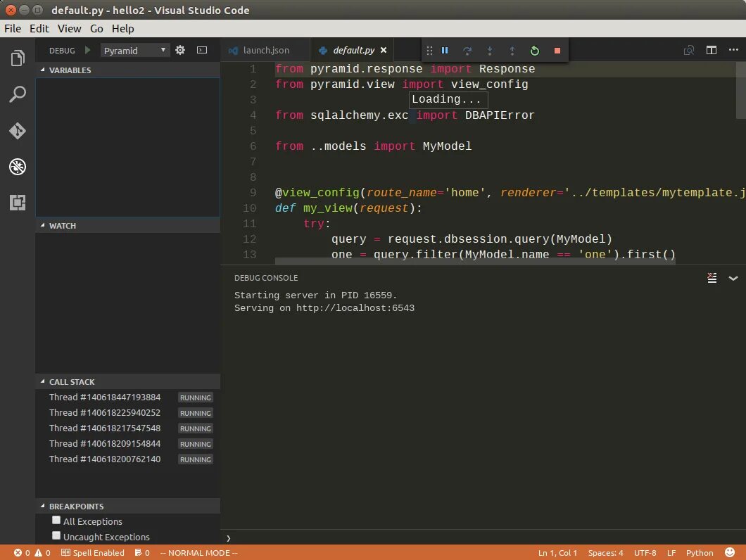This screenshot has height=560, width=746.
Task: Open the Extensions view
Action: (18, 203)
